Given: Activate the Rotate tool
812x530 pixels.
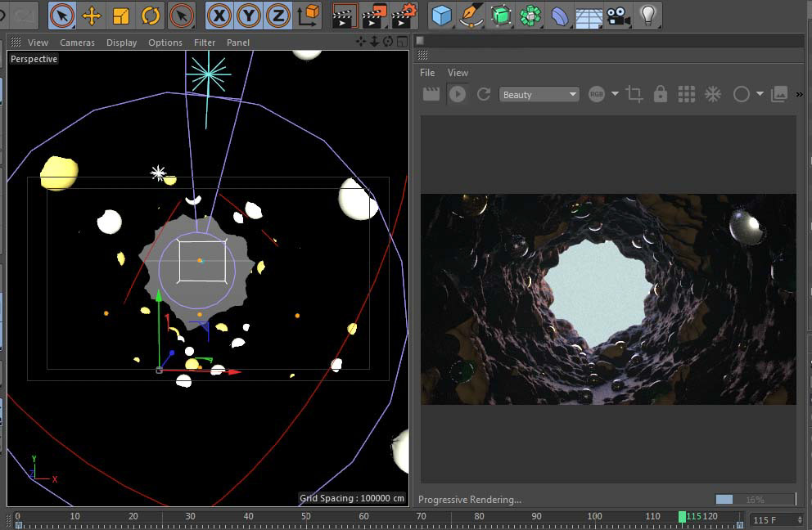Looking at the screenshot, I should click(x=151, y=16).
